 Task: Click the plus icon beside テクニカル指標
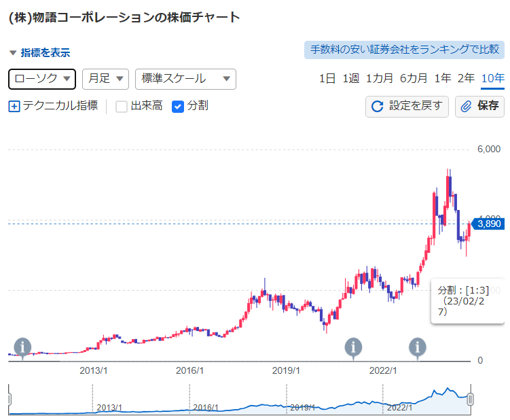[14, 107]
